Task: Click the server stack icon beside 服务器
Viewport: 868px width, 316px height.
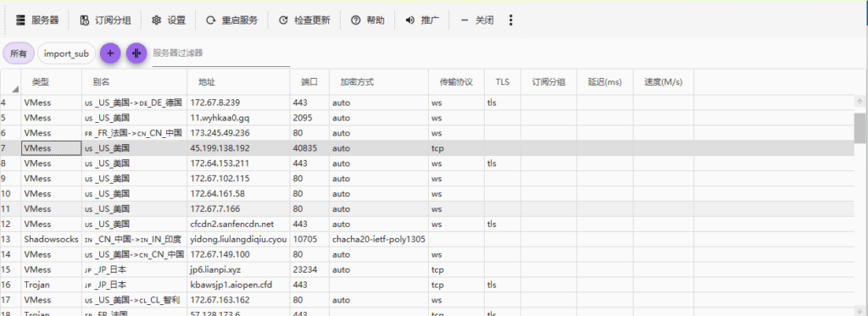Action: [x=21, y=20]
